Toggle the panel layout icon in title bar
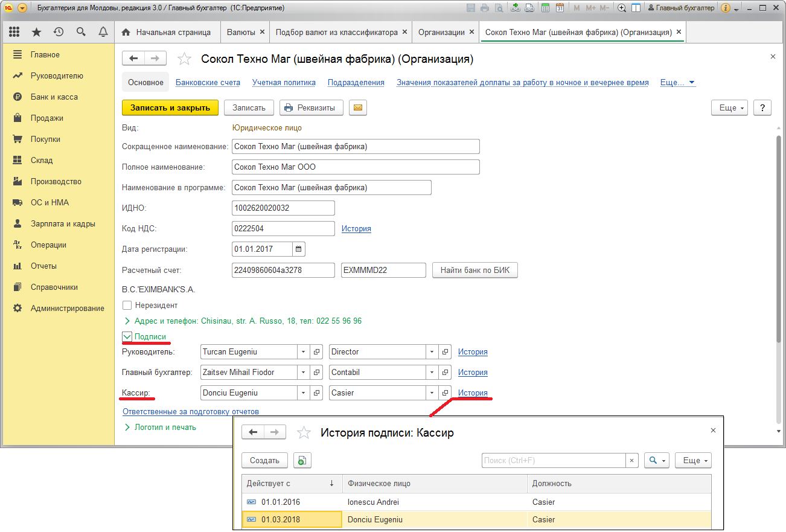The width and height of the screenshot is (786, 532). (x=636, y=8)
